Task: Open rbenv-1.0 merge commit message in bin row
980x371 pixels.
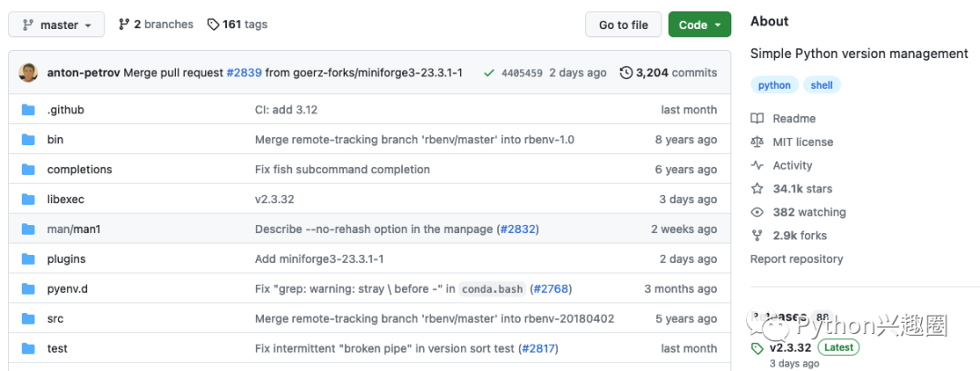Action: click(415, 140)
